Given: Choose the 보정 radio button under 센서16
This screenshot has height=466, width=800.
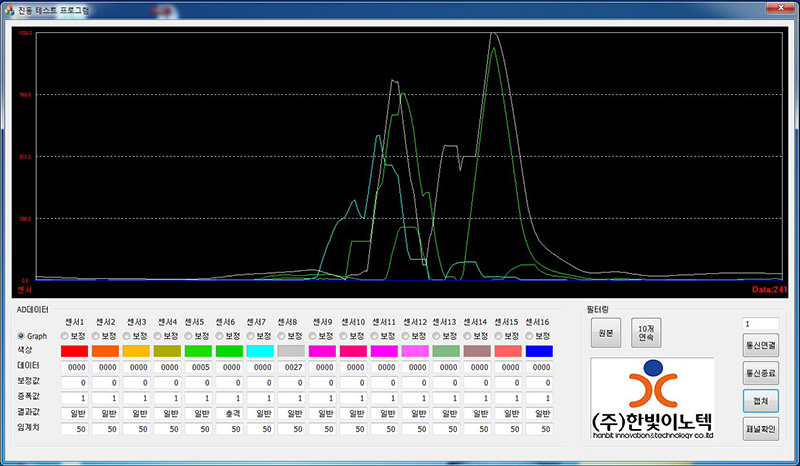Looking at the screenshot, I should click(x=530, y=336).
